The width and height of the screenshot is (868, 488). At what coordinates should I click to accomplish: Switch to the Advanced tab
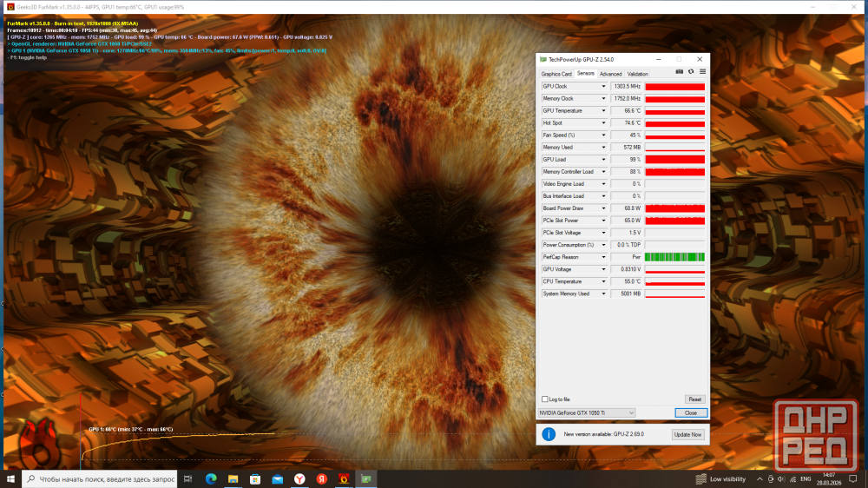click(610, 74)
